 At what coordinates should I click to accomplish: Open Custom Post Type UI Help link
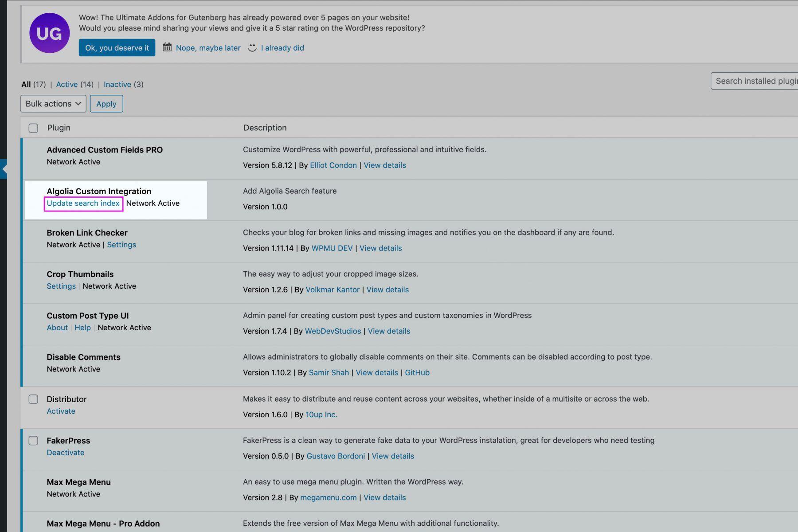pos(82,328)
